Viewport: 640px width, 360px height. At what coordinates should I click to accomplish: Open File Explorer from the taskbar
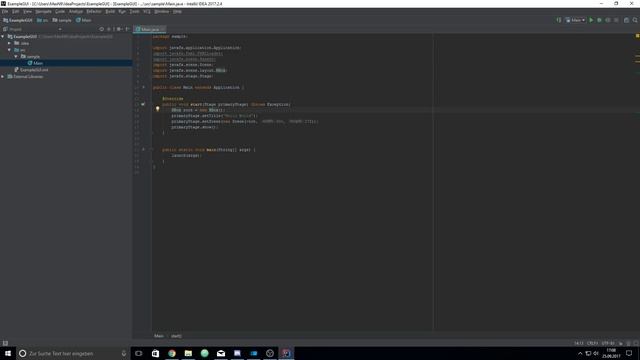(x=188, y=353)
